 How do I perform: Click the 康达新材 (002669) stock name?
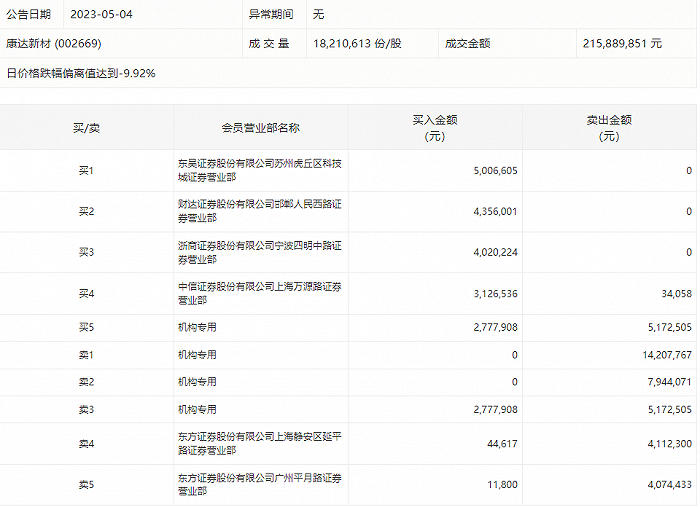pyautogui.click(x=54, y=44)
